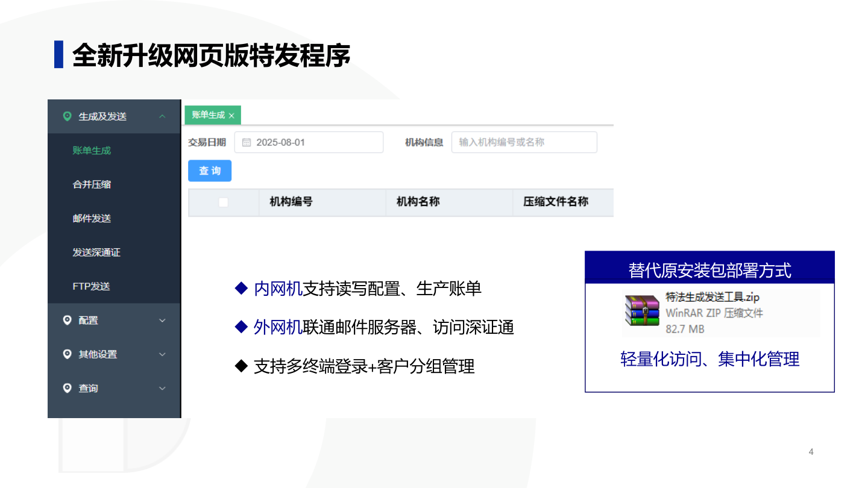This screenshot has height=488, width=868.
Task: Expand the 查询 menu chevron
Action: pyautogui.click(x=162, y=389)
